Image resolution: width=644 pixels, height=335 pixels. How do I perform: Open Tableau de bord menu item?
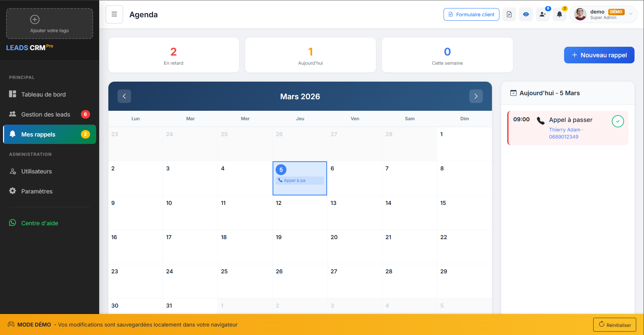[43, 95]
